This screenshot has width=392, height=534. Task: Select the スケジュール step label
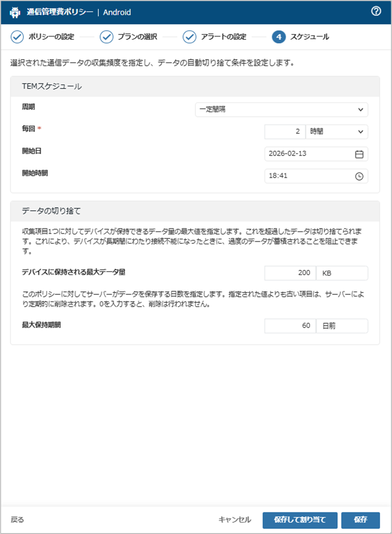pyautogui.click(x=309, y=37)
